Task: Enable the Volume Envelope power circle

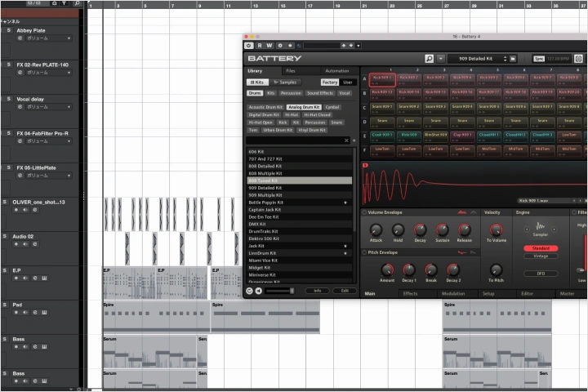Action: (x=363, y=212)
